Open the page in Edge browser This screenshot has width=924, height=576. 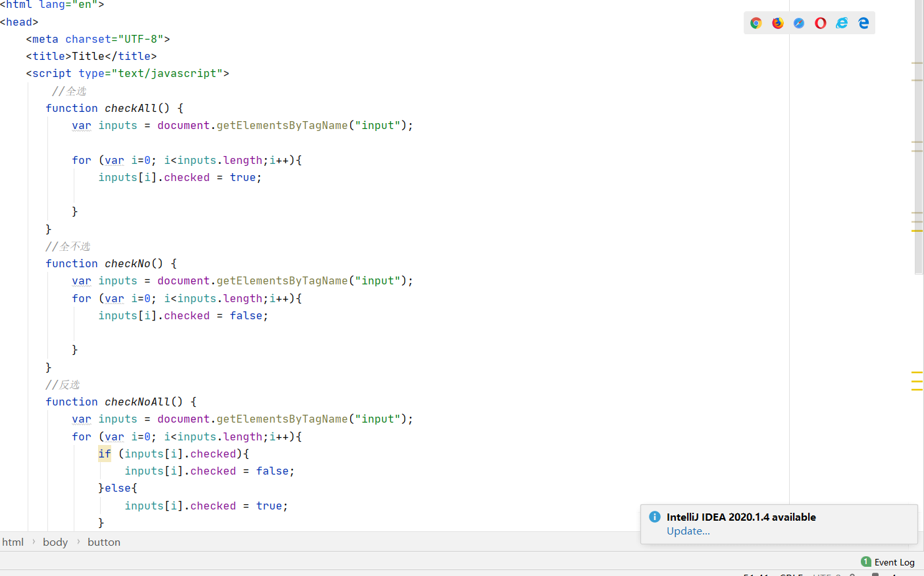863,23
